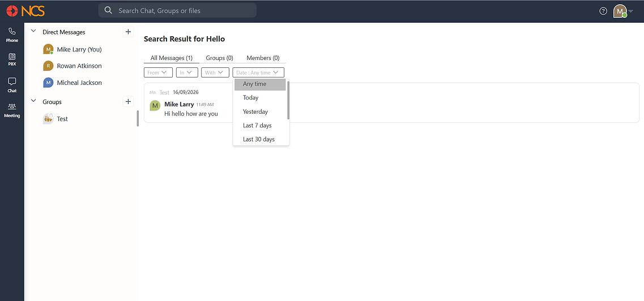Click the NCS logo
644x301 pixels.
tap(25, 11)
